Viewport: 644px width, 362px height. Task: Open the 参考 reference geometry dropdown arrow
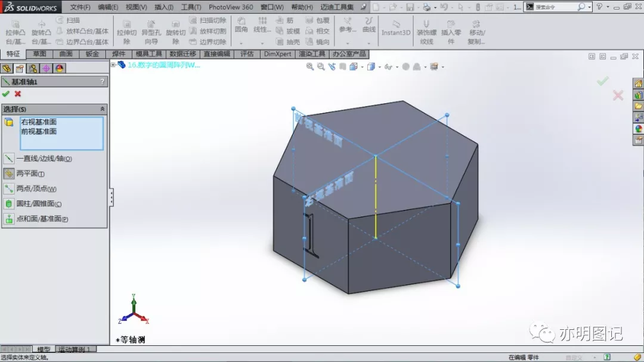pos(348,43)
